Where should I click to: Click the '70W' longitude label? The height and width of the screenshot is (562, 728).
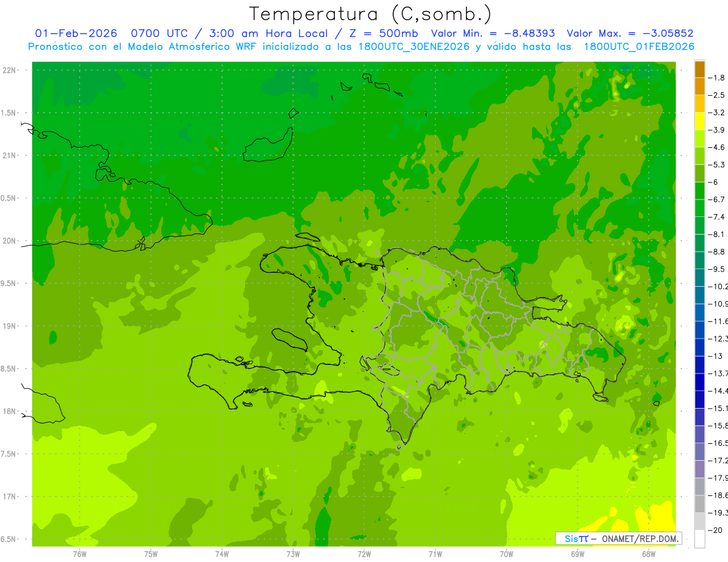[x=507, y=554]
